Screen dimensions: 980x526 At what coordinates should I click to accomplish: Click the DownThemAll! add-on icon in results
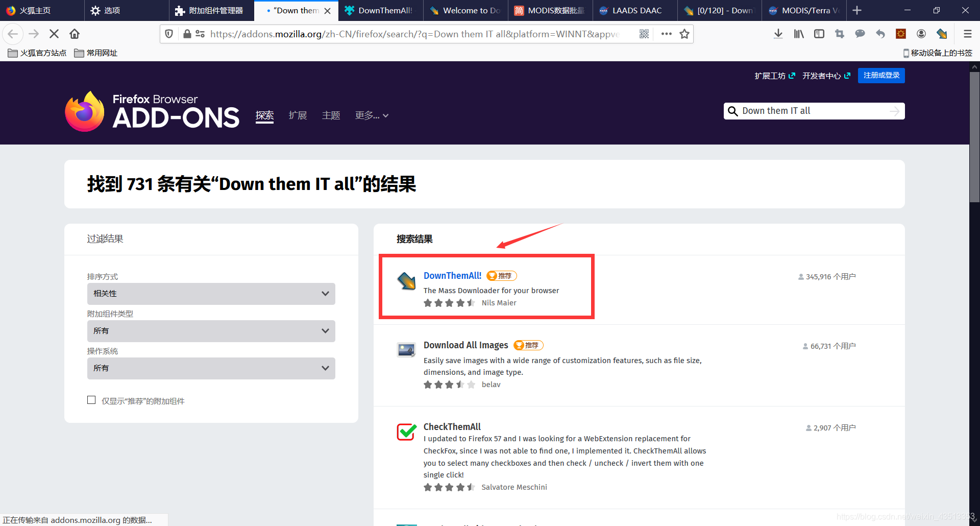point(407,280)
